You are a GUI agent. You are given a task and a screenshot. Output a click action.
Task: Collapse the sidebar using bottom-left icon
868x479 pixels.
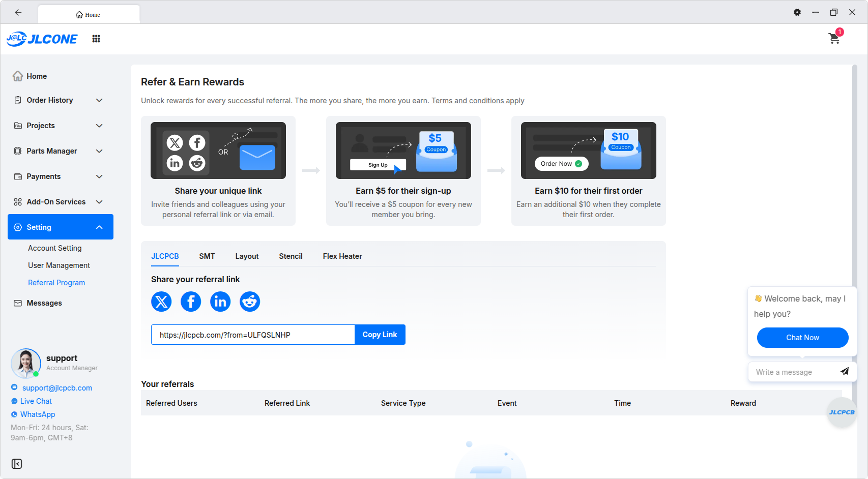pyautogui.click(x=17, y=464)
